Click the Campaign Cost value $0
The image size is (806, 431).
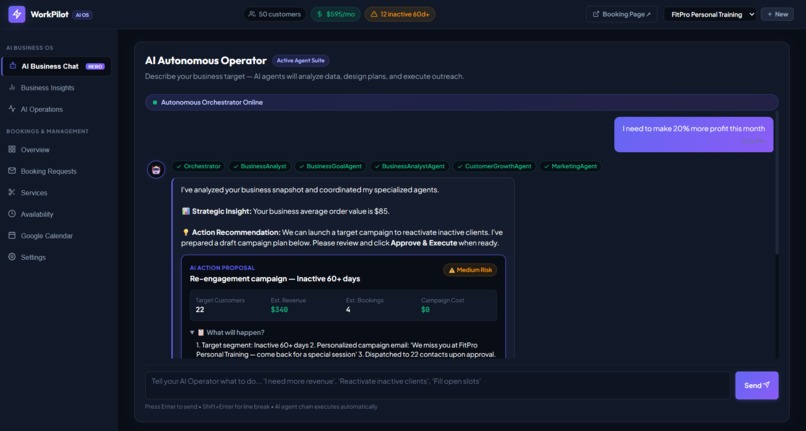click(x=425, y=310)
